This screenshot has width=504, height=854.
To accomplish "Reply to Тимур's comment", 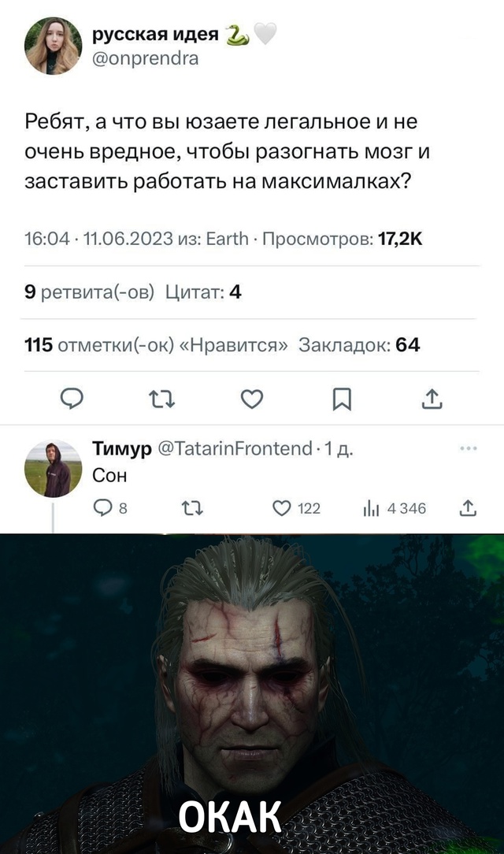I will click(x=110, y=508).
